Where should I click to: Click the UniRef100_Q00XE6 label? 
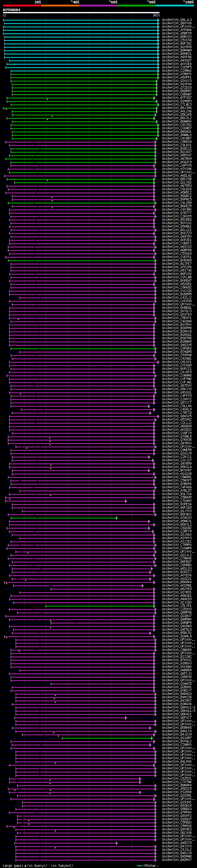click(176, 64)
